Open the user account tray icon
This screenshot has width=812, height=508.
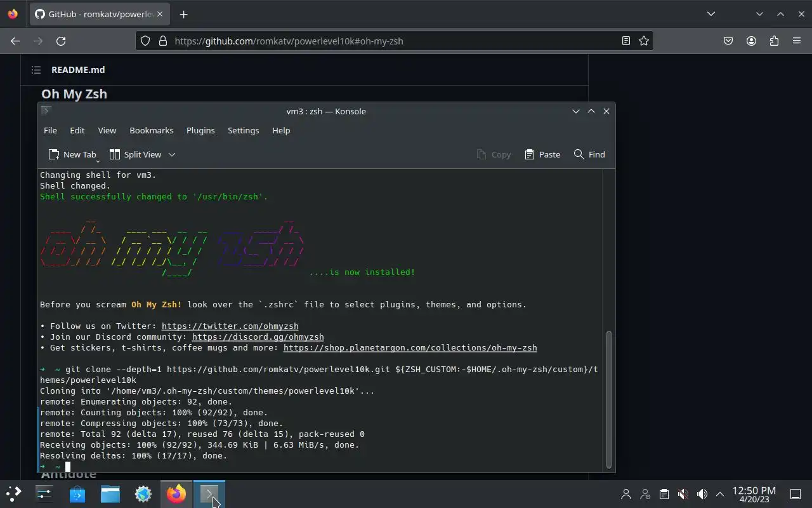point(626,494)
